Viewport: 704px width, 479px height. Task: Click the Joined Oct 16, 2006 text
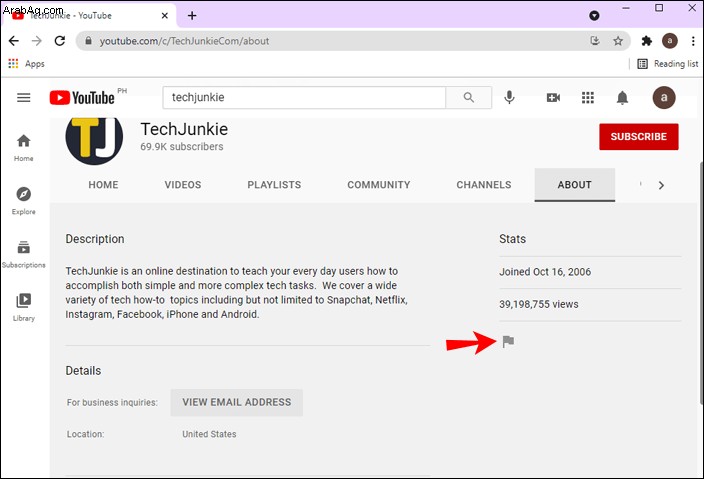coord(545,272)
